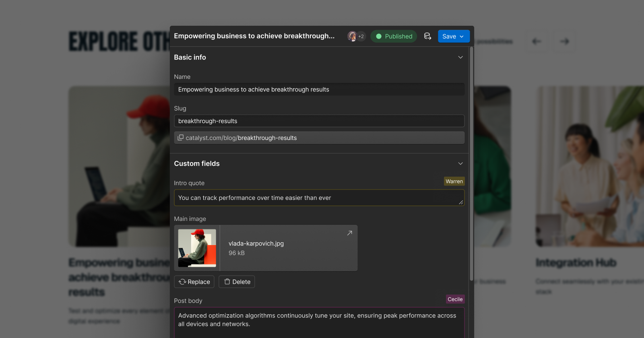Click the Cecile collaborator tag
The height and width of the screenshot is (338, 644).
[455, 299]
